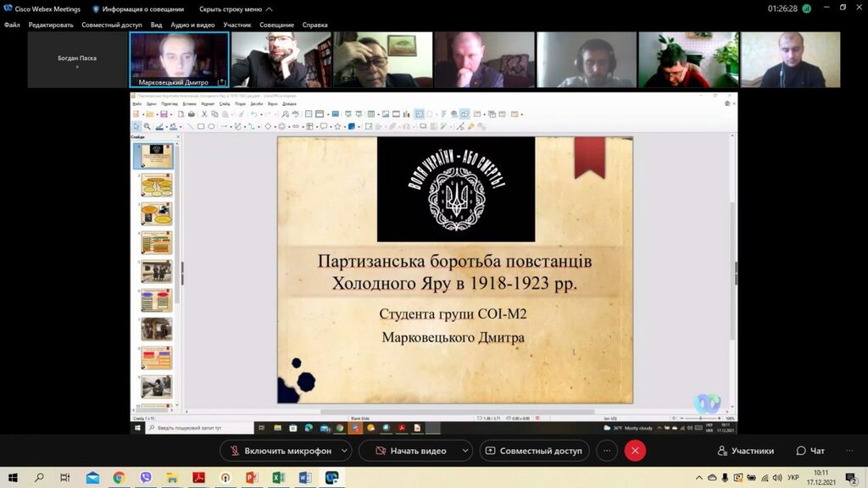
Task: Show hidden system tray icons
Action: [699, 478]
